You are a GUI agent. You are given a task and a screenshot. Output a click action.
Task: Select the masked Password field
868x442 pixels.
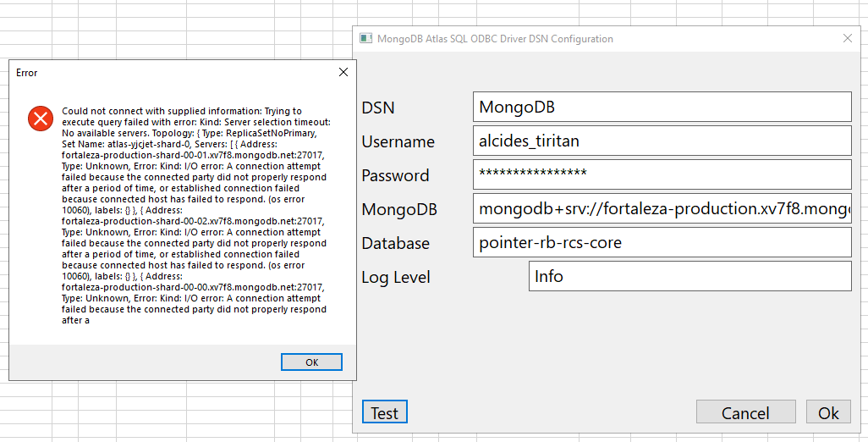pyautogui.click(x=662, y=174)
